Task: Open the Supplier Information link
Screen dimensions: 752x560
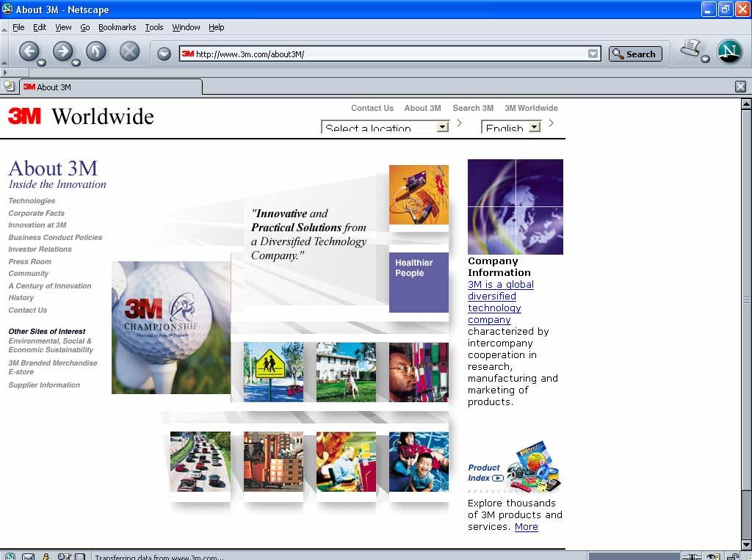Action: tap(44, 385)
